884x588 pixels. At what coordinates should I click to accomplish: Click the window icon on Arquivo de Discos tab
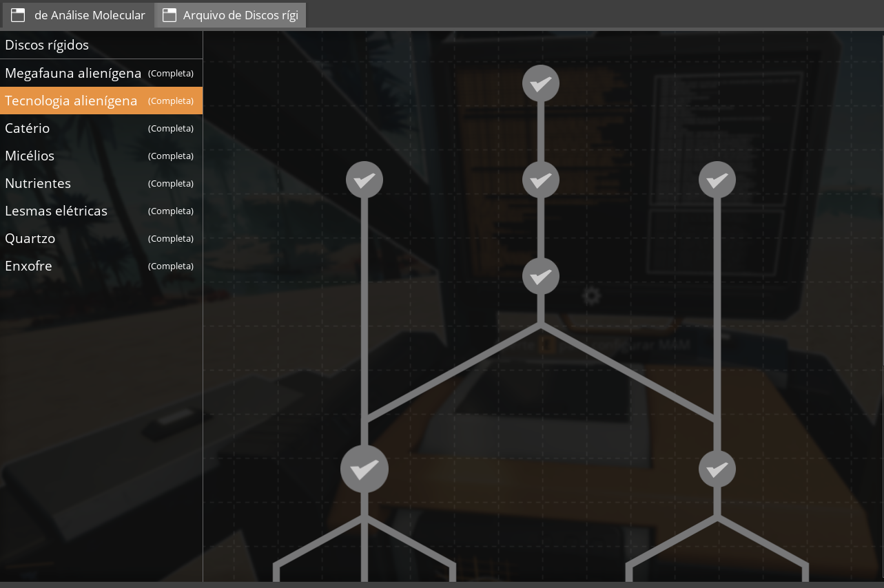(169, 15)
